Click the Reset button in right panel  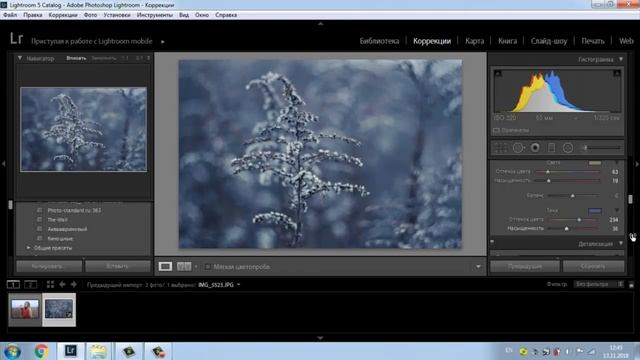(593, 267)
